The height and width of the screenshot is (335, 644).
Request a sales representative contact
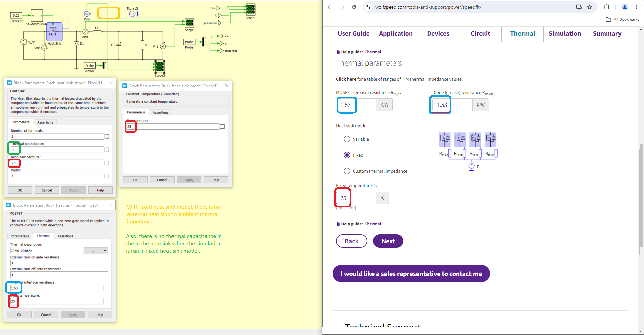click(411, 274)
